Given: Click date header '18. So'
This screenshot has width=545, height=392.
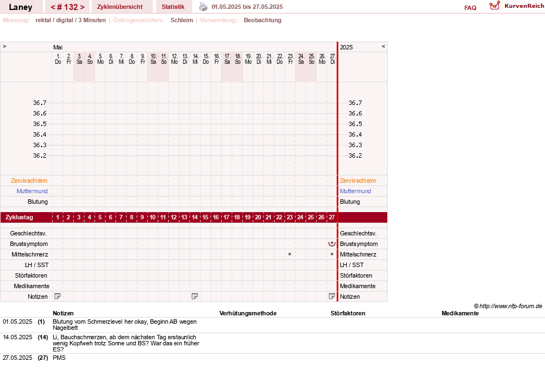Looking at the screenshot, I should 237,59.
